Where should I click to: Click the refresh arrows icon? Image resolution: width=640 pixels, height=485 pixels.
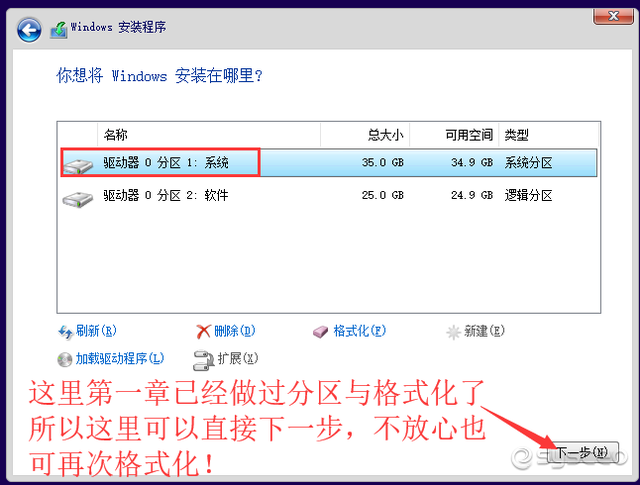coord(65,332)
